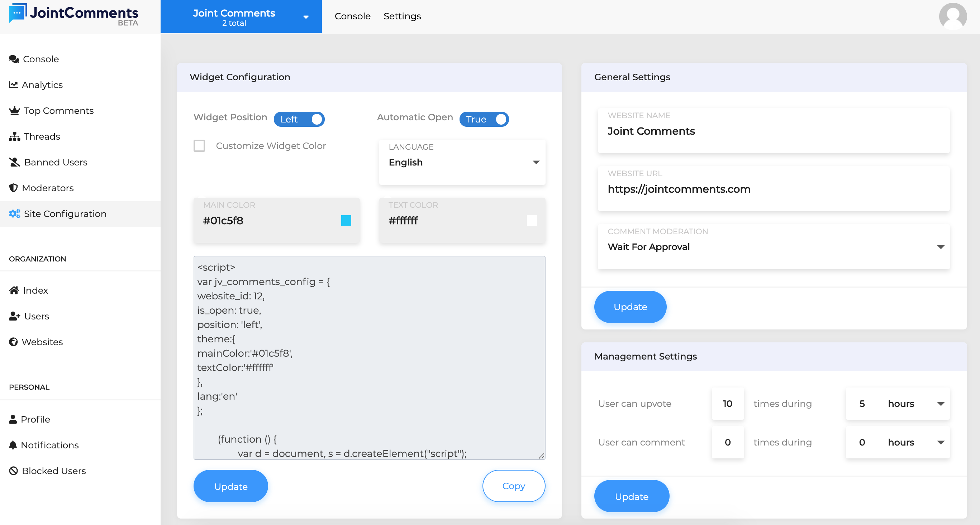Click the Banned Users icon
The height and width of the screenshot is (525, 980).
[x=14, y=162]
